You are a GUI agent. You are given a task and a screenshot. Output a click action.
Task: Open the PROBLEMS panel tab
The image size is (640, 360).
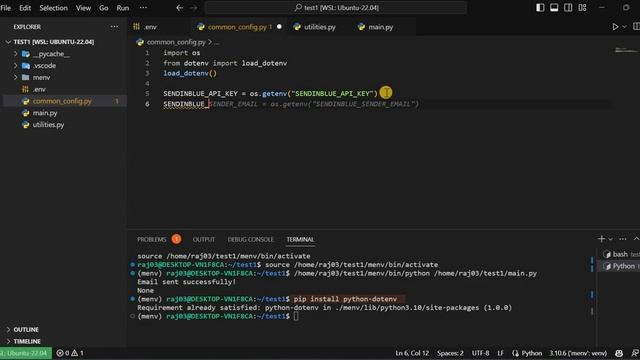click(151, 240)
